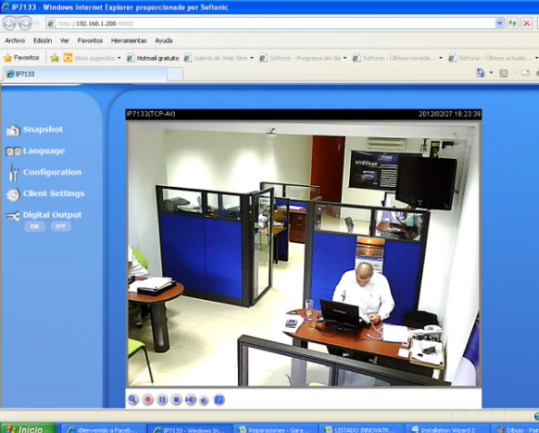Viewport: 539px width, 433px height.
Task: Open the Archivo menu
Action: coord(15,41)
